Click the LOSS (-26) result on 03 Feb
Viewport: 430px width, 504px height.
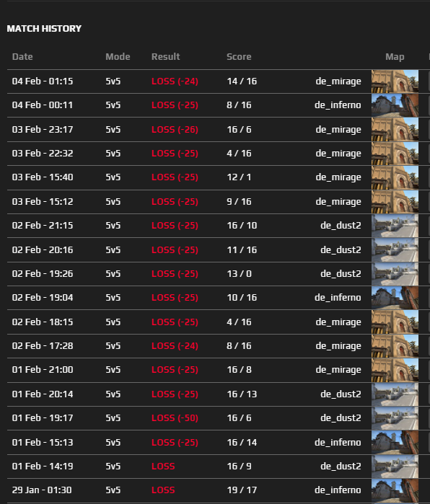175,130
